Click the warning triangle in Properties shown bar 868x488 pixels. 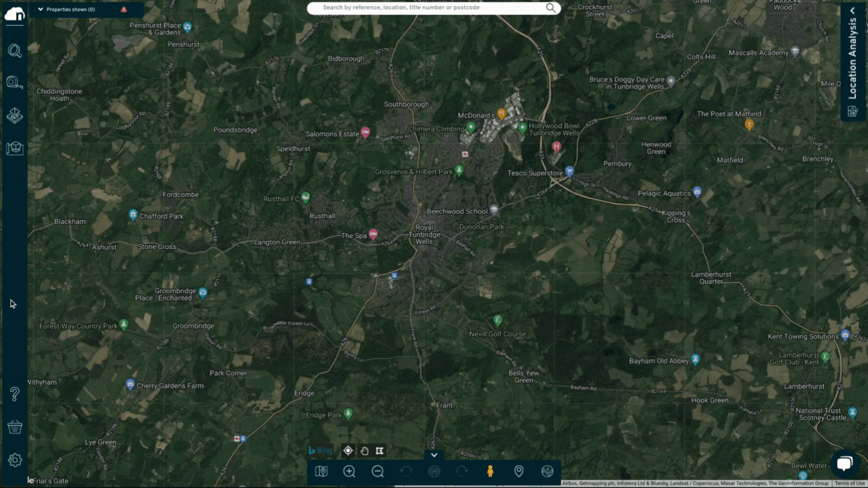tap(124, 10)
